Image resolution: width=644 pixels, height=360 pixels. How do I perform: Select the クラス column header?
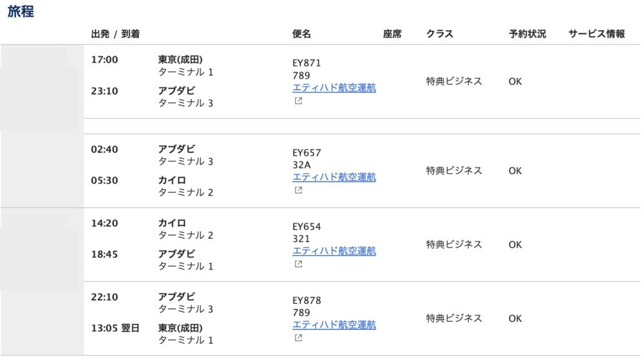coord(439,34)
